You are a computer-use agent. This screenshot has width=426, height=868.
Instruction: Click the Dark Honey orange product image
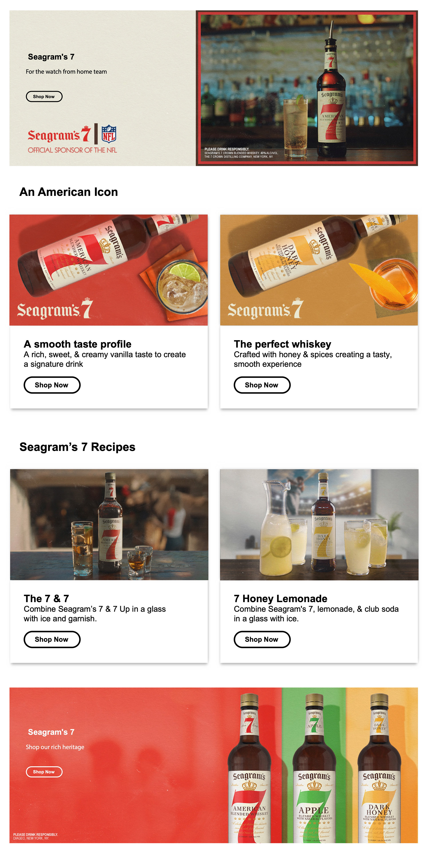(x=319, y=270)
